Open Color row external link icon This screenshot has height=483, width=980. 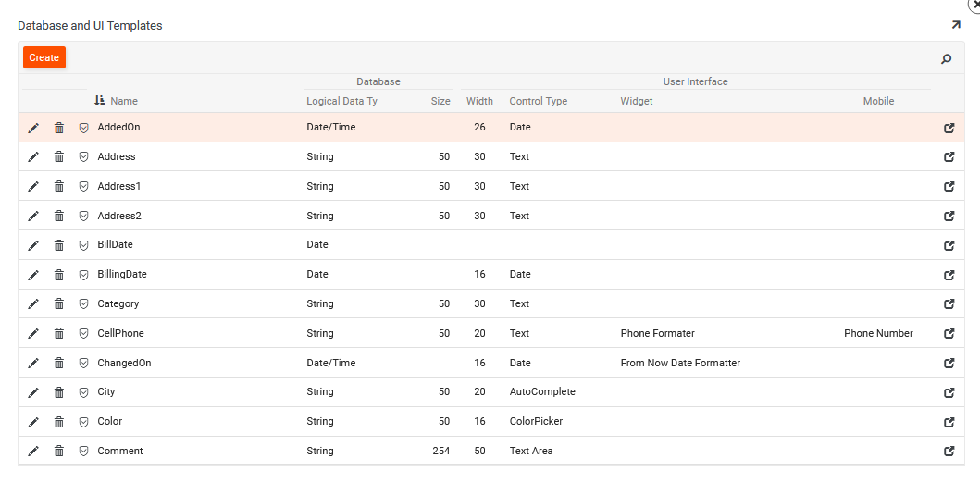[x=949, y=422]
